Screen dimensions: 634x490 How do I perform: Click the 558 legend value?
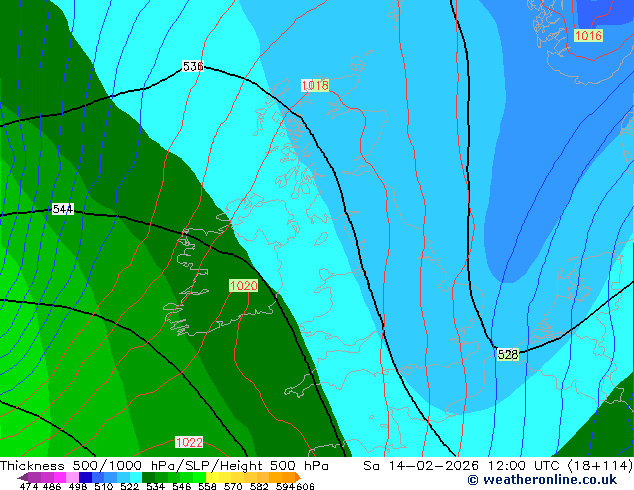207,486
